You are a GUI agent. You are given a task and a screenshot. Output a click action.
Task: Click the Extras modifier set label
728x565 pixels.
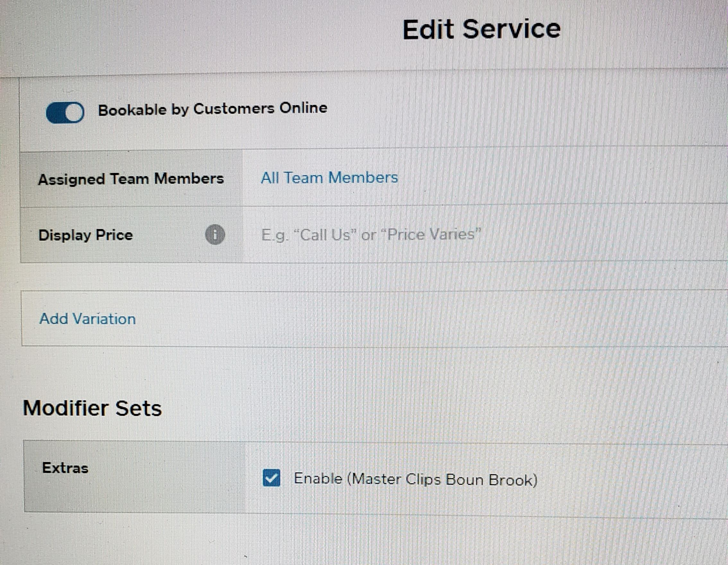[65, 468]
